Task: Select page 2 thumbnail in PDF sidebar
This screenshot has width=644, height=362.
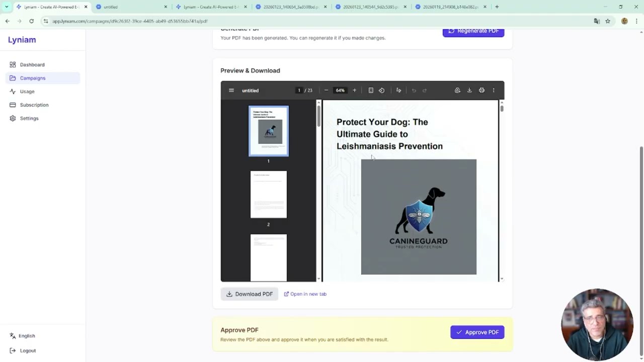Action: point(269,195)
